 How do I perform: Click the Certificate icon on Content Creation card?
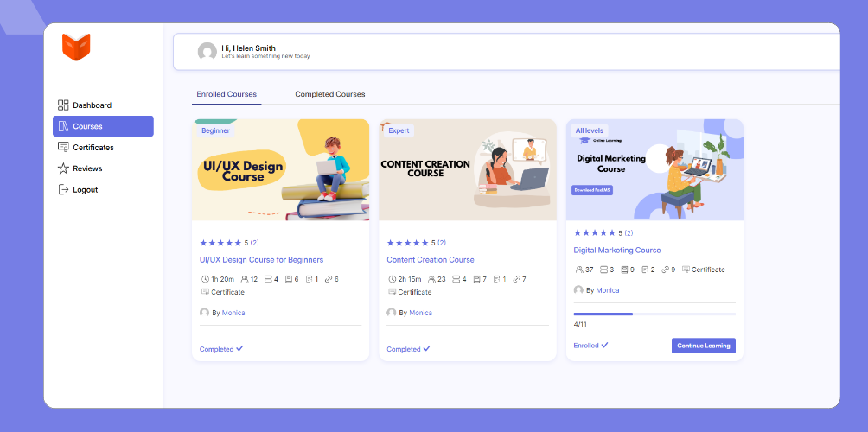393,292
